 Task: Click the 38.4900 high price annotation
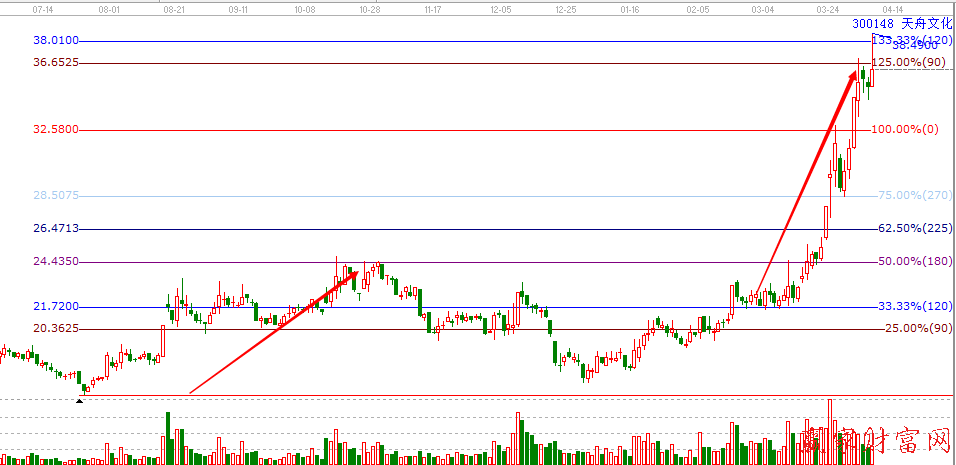[x=914, y=46]
